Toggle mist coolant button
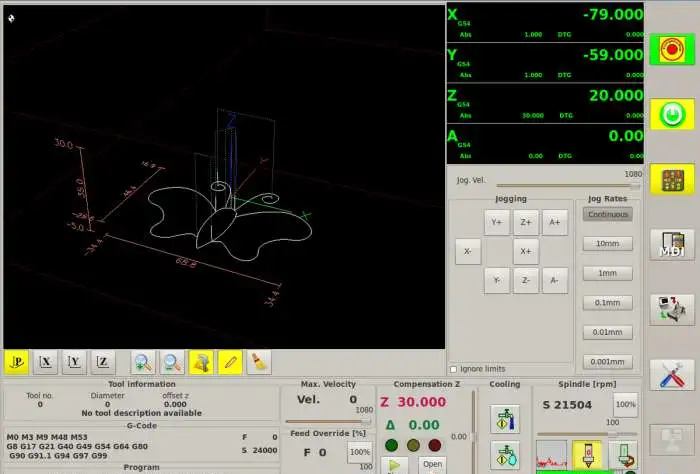Screen dimensions: 700x474 click(505, 455)
